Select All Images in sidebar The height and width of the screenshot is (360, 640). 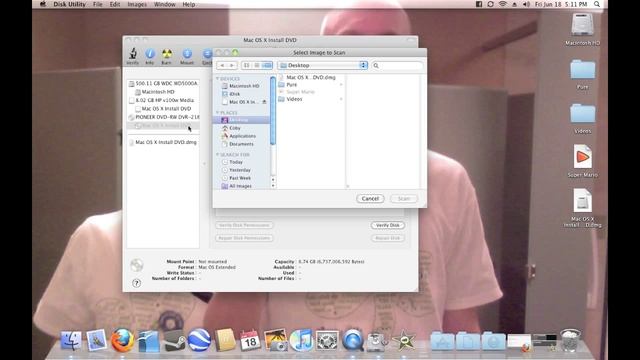tap(241, 186)
